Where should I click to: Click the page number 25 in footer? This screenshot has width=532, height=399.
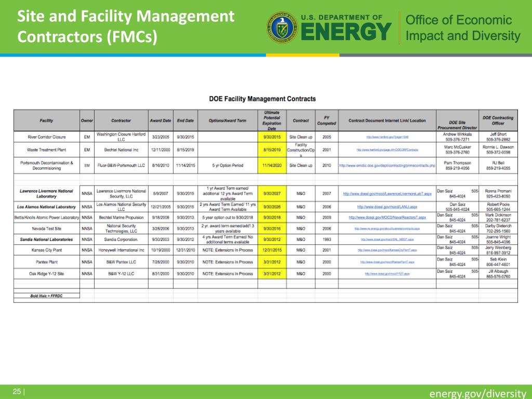click(x=17, y=392)
